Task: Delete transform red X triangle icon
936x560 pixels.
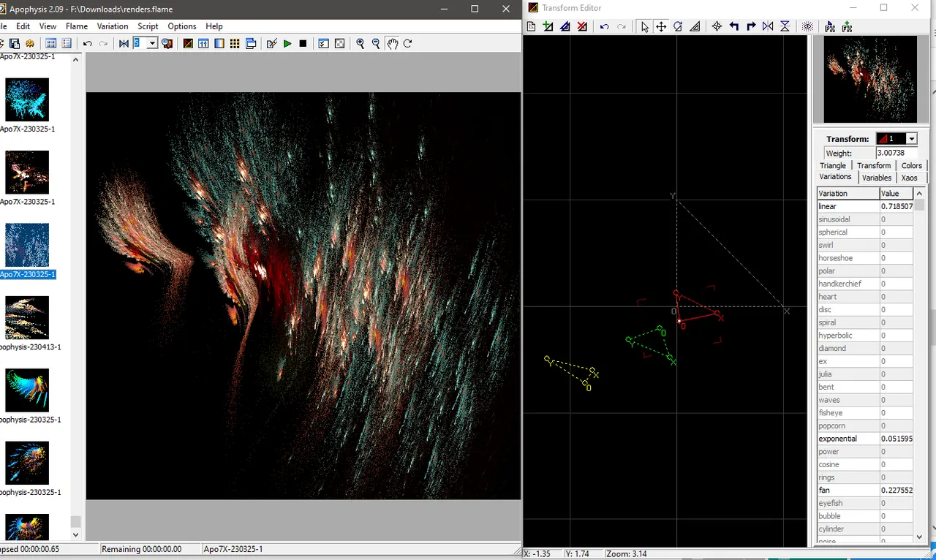Action: click(x=582, y=27)
